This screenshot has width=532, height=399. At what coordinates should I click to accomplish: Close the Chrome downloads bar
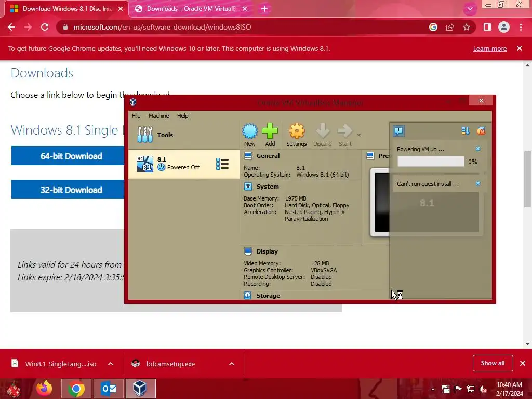[x=523, y=363]
